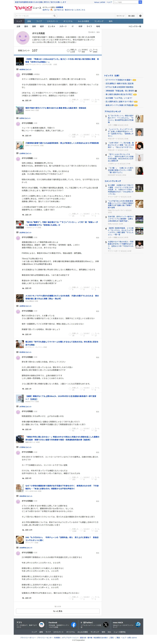Screen dimensions: 157x644
Task: Open the スポーツ category in sub navigation
Action: (x=63, y=26)
